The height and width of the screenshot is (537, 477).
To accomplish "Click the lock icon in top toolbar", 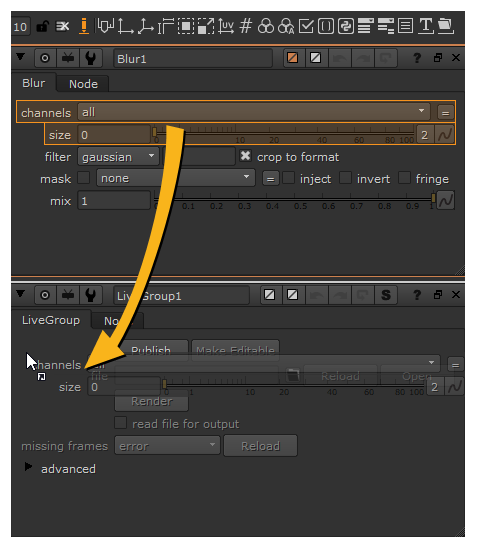I will tap(42, 26).
